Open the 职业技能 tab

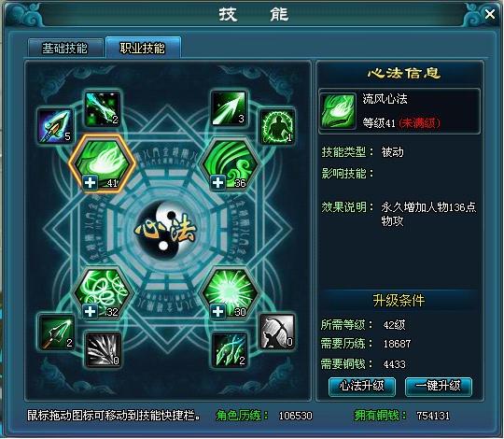click(143, 48)
